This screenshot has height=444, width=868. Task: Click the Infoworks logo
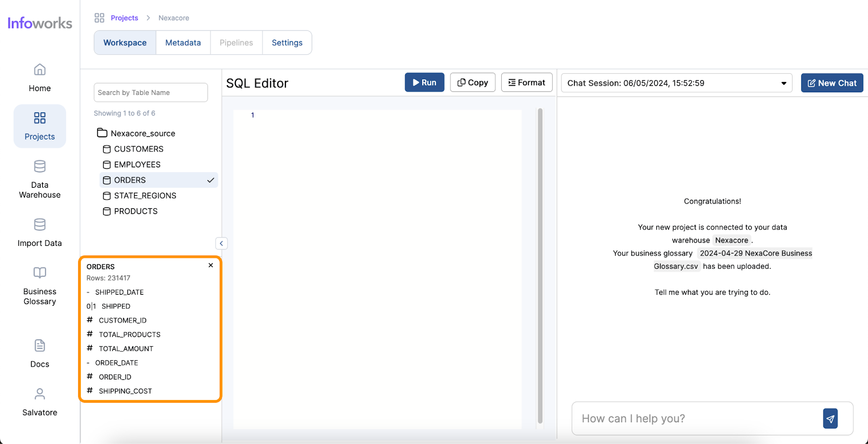coord(40,23)
